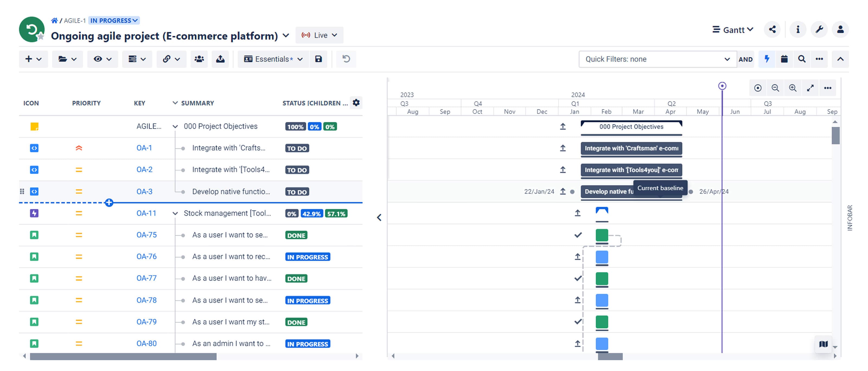Click the today marker on timeline

[722, 86]
